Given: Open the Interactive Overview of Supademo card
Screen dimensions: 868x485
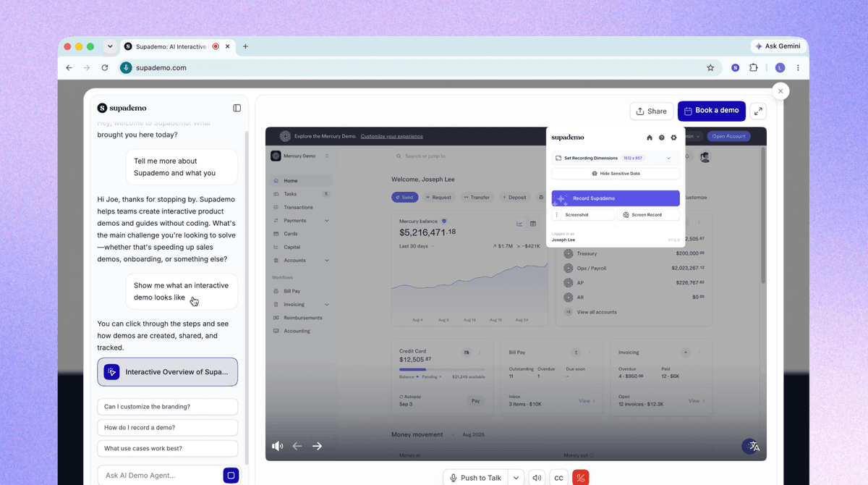Looking at the screenshot, I should point(168,372).
